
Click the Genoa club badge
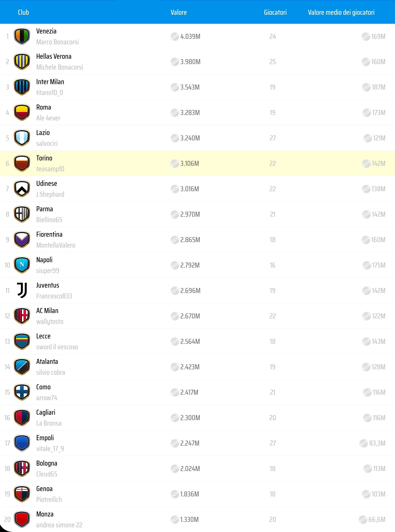point(22,494)
